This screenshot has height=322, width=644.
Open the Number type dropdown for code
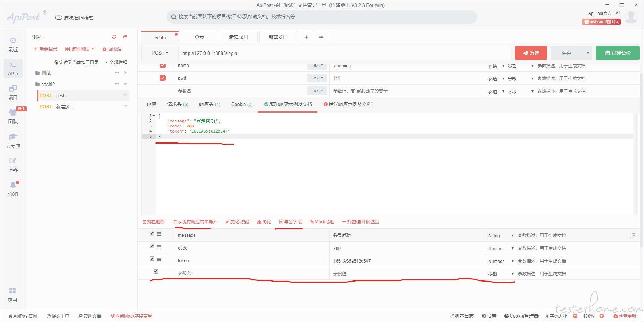(501, 248)
